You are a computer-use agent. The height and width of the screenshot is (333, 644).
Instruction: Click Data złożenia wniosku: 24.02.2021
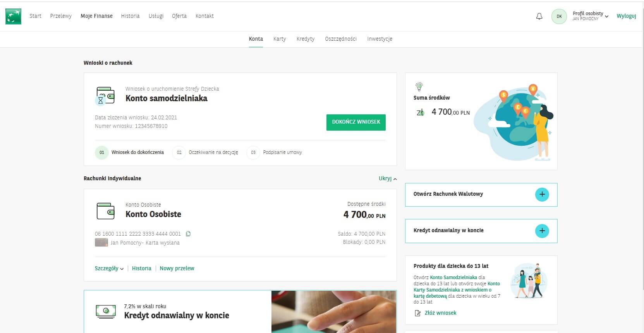pos(136,117)
